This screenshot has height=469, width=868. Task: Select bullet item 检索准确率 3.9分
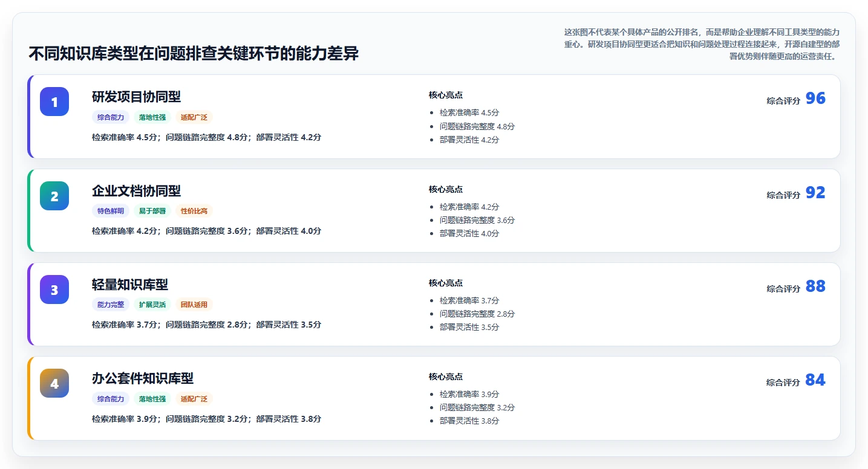click(x=469, y=394)
